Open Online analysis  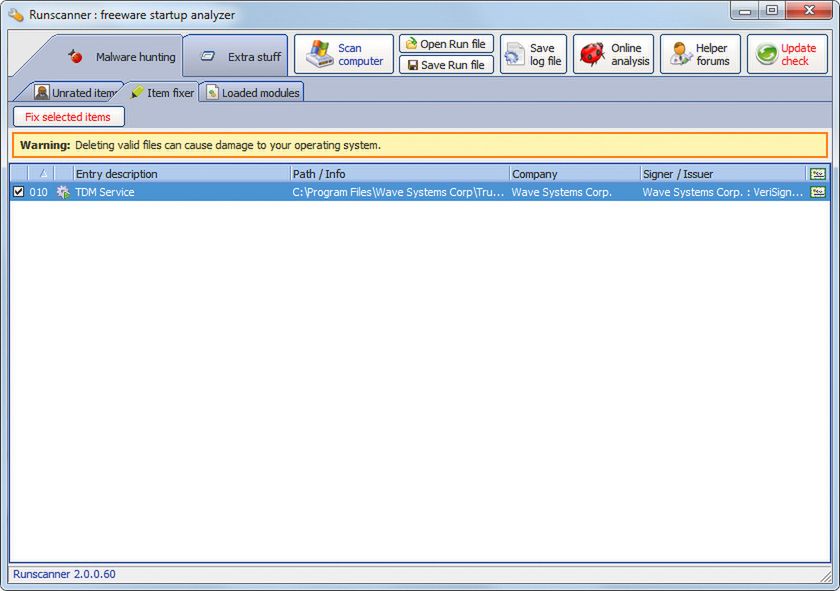point(613,54)
